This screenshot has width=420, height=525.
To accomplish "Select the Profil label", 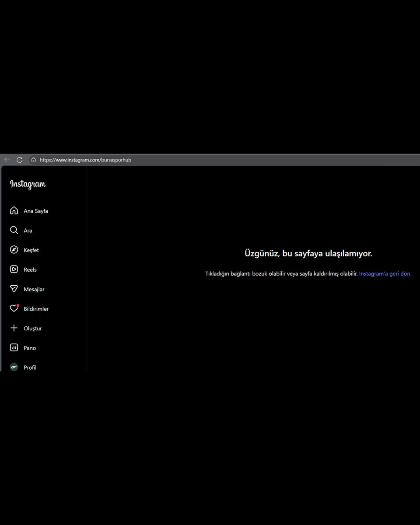I will [x=30, y=367].
